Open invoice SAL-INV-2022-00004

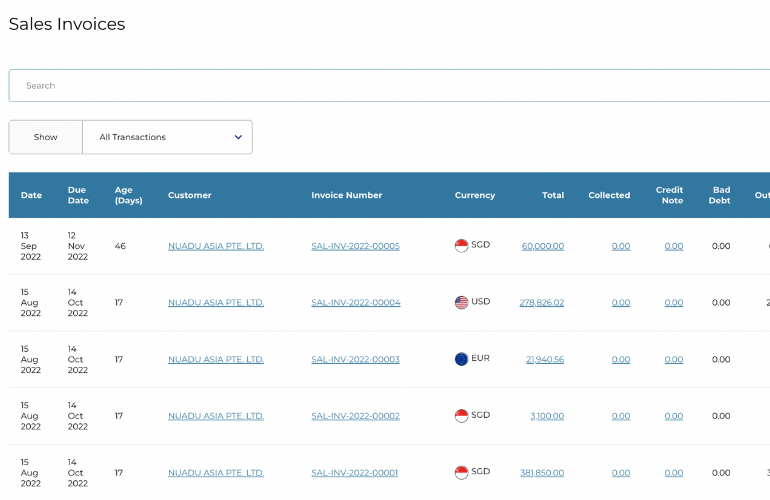tap(356, 303)
